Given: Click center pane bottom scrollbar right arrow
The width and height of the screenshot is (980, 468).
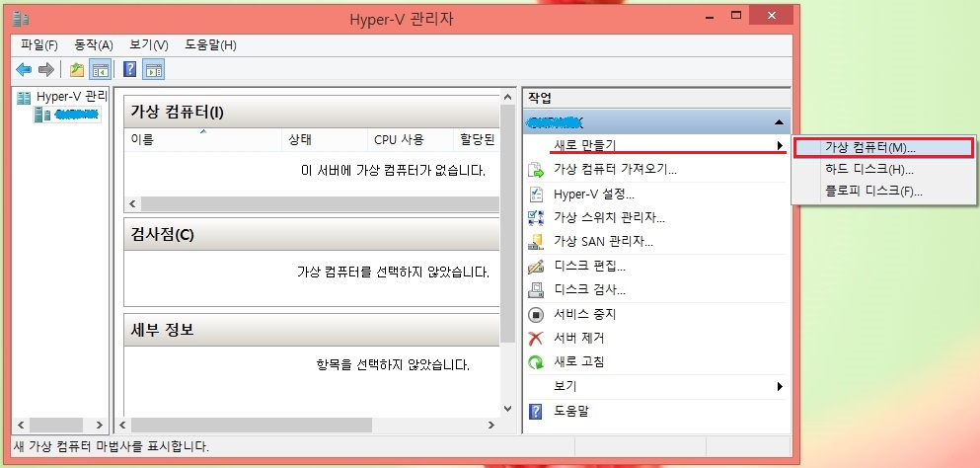Looking at the screenshot, I should tap(491, 425).
